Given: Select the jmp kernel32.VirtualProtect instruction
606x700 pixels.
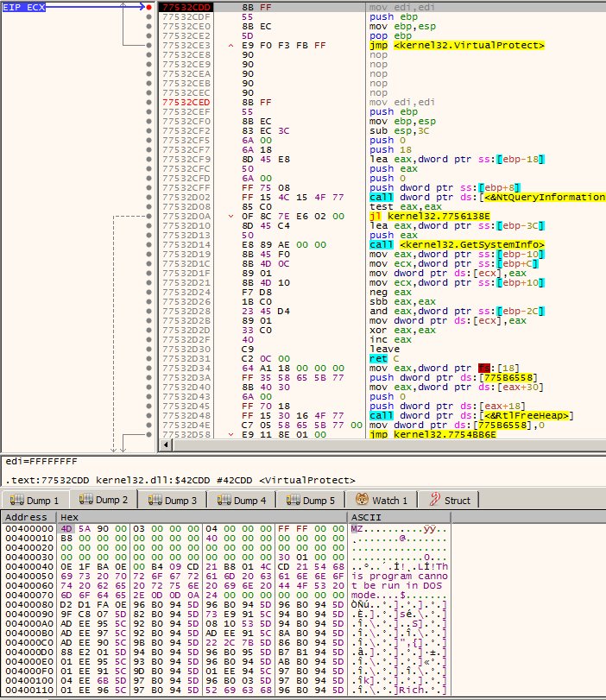Looking at the screenshot, I should click(x=457, y=45).
